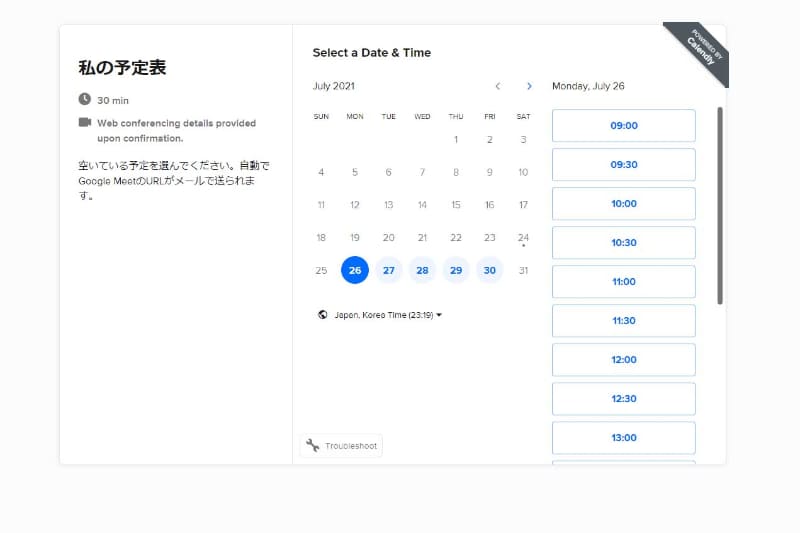
Task: Book the 13:00 time slot
Action: click(623, 438)
